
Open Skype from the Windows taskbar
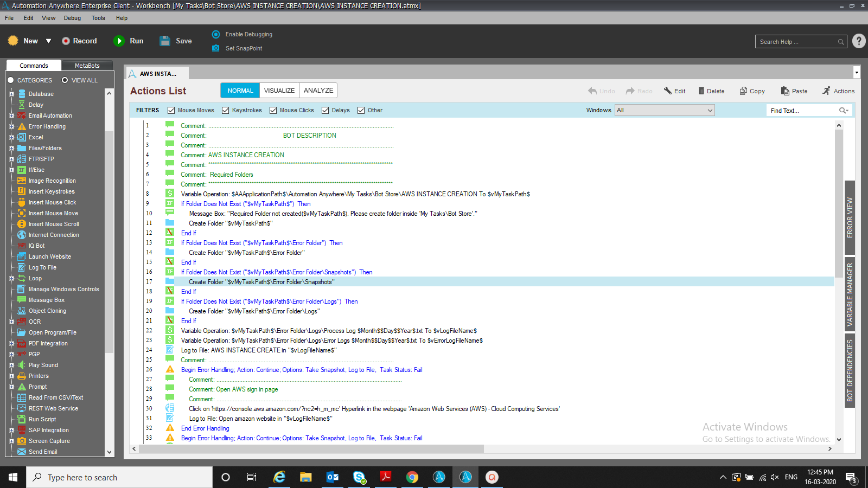coord(359,477)
